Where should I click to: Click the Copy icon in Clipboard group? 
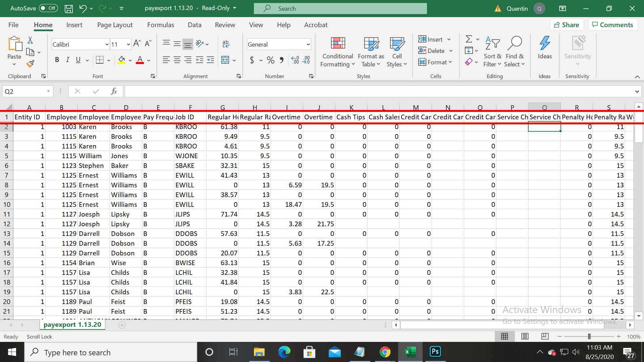tap(30, 52)
